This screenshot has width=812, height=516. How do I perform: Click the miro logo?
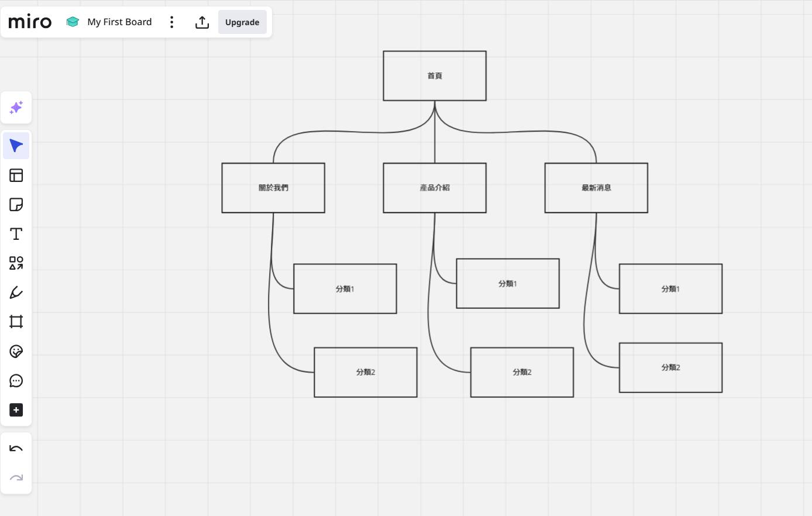(x=30, y=22)
